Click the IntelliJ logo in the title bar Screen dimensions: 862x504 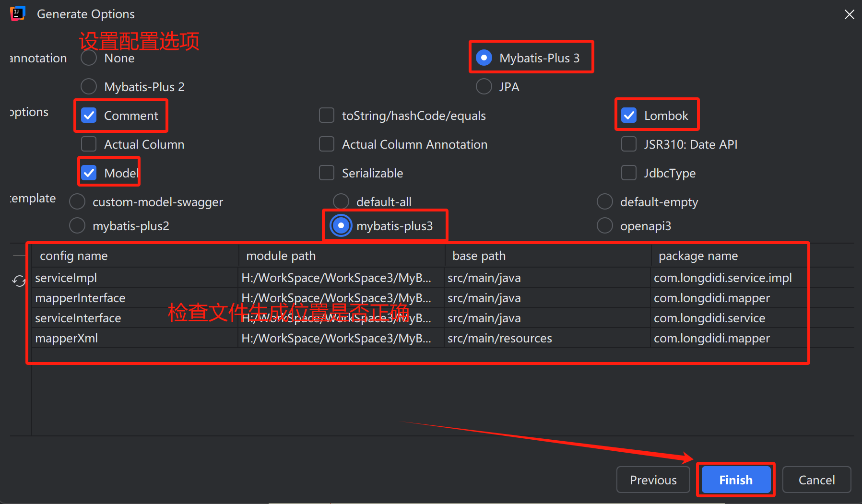pos(18,13)
